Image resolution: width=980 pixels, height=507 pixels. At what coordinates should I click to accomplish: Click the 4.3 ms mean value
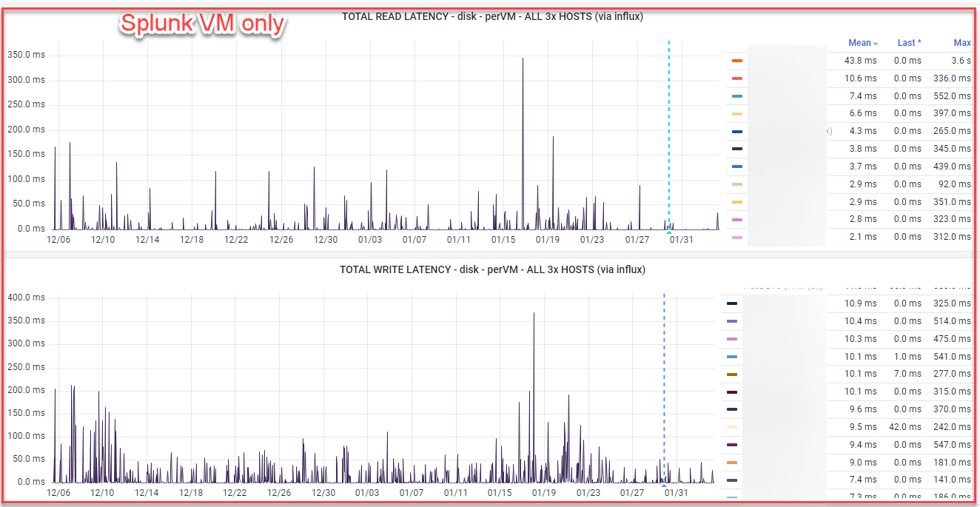click(x=863, y=131)
